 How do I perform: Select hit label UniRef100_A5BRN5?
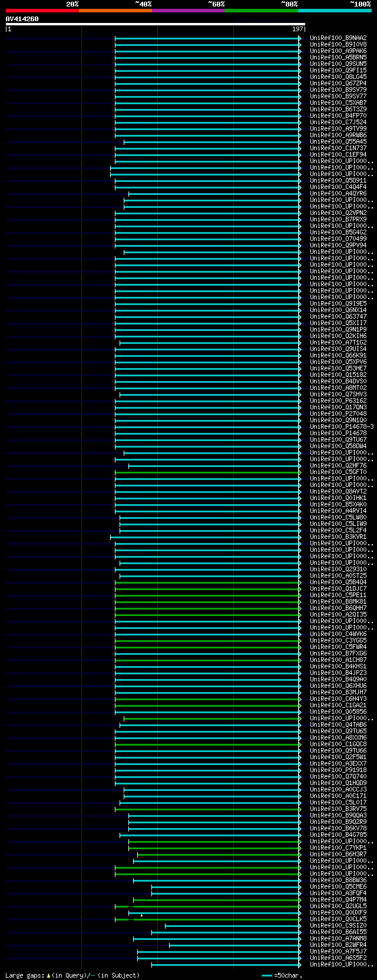(x=338, y=57)
